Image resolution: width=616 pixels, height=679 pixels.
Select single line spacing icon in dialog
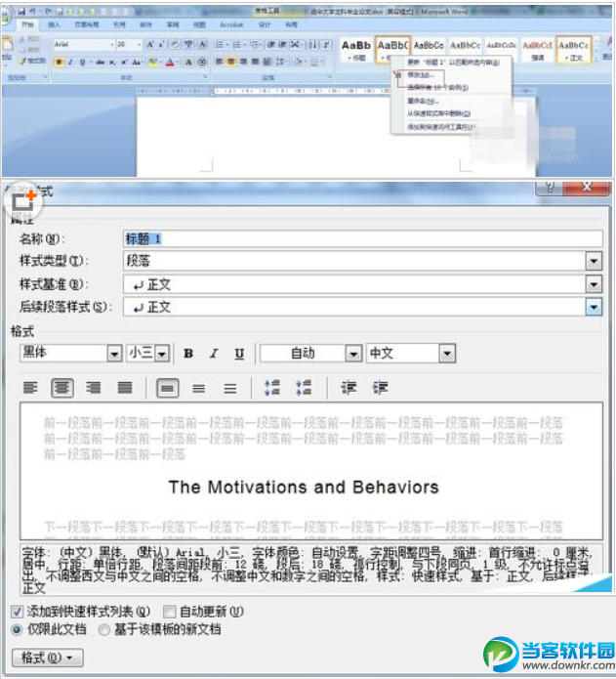[167, 388]
